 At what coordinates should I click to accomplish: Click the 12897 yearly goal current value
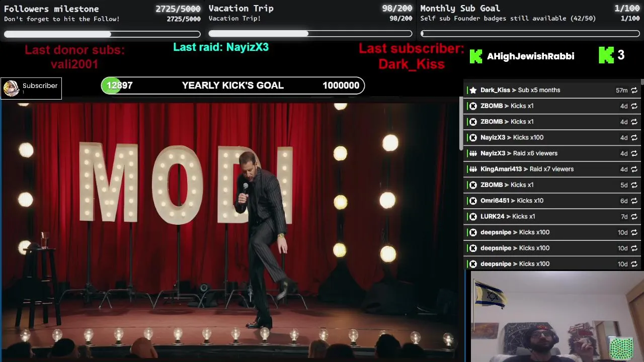coord(119,85)
